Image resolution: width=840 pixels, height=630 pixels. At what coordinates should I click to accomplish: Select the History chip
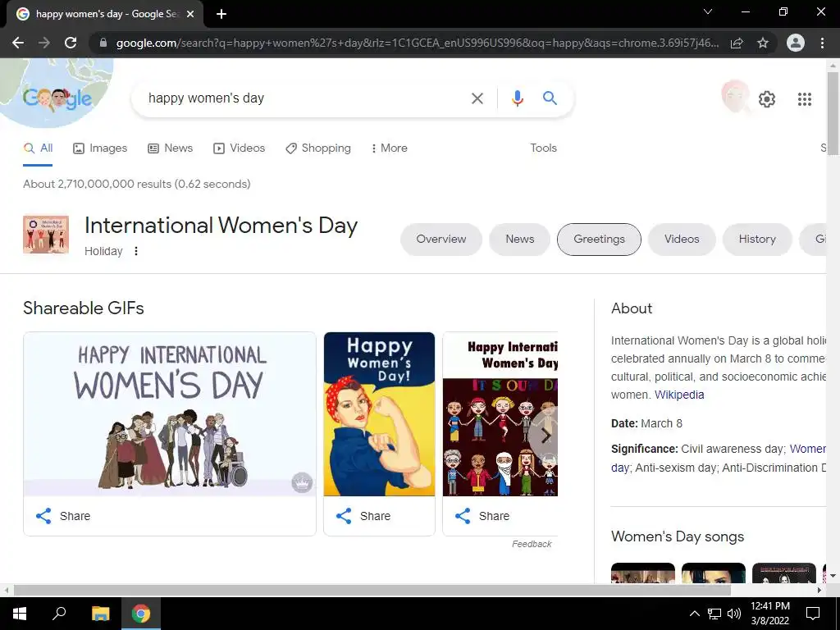[757, 240]
